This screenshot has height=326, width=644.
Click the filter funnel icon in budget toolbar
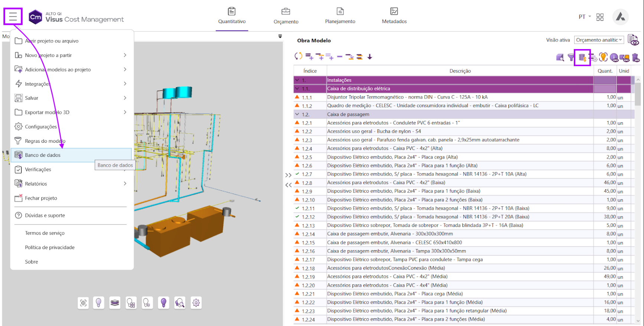click(571, 58)
